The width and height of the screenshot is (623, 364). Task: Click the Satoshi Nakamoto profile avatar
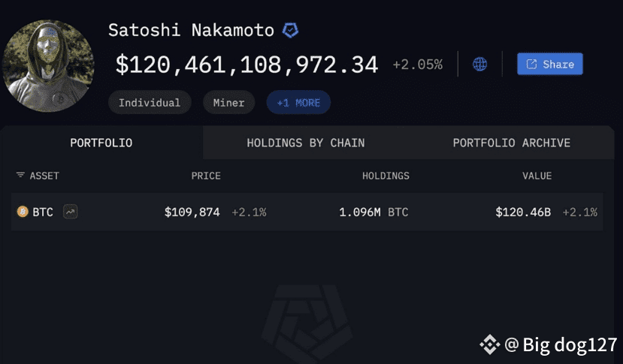tap(48, 66)
